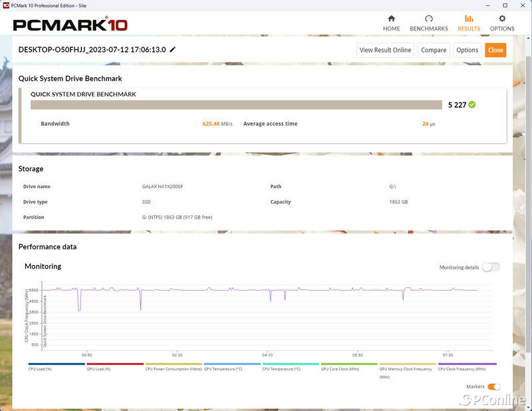The image size is (532, 411).
Task: Open the Benchmarks gauge section
Action: pyautogui.click(x=428, y=23)
